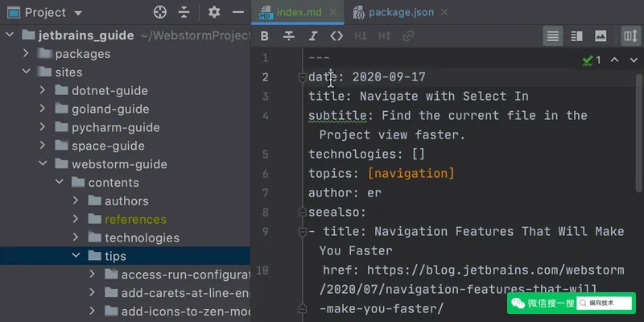Expand the pycharm-guide folder
The height and width of the screenshot is (322, 644).
[43, 127]
